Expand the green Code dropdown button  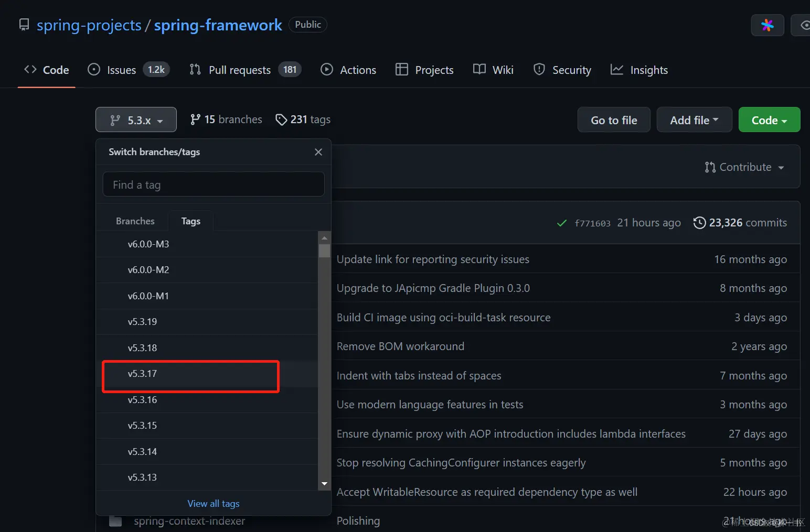coord(769,120)
